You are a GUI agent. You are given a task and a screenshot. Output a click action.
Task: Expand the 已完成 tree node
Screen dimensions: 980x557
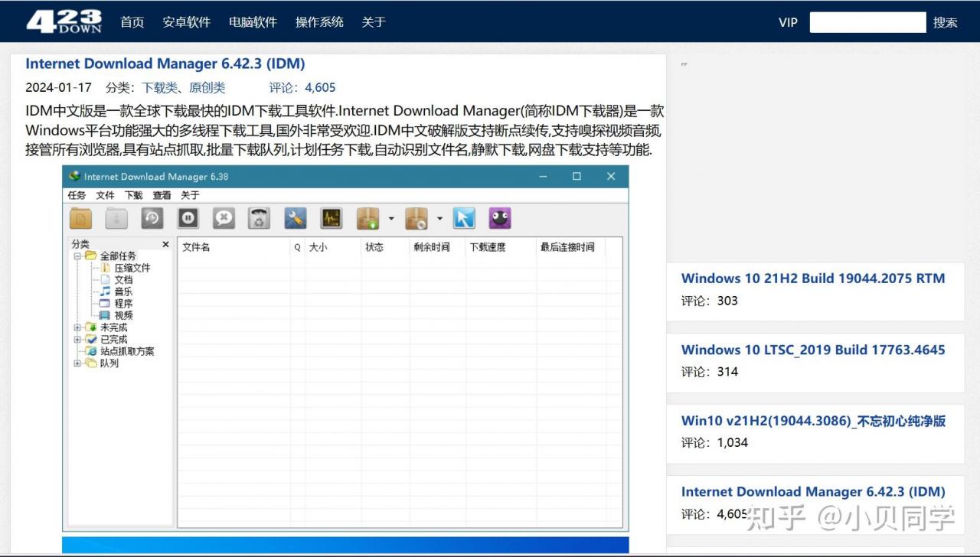77,339
